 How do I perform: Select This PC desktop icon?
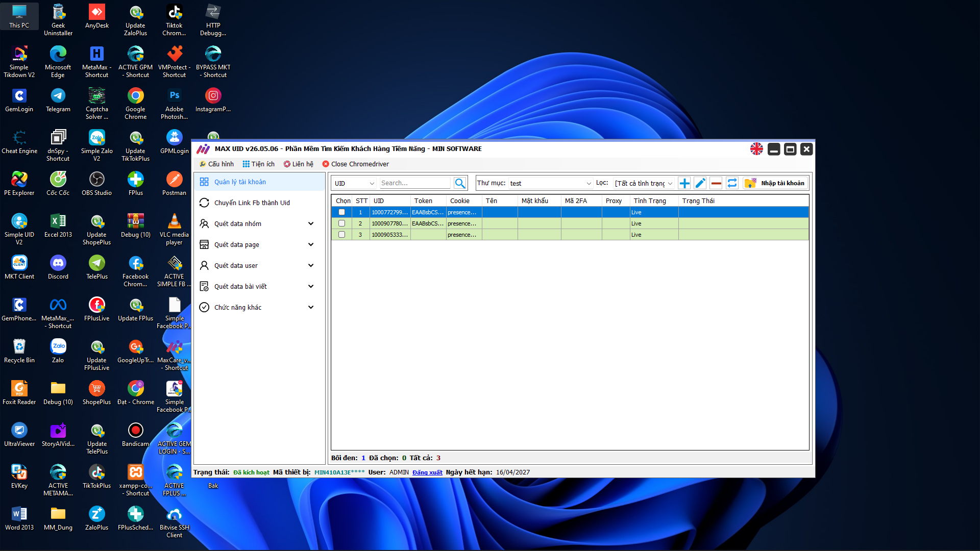coord(19,16)
